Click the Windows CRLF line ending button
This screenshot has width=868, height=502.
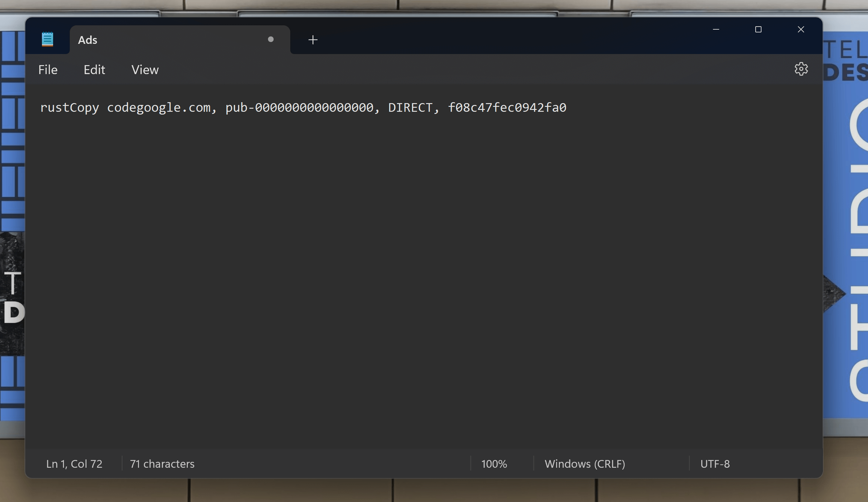point(585,463)
